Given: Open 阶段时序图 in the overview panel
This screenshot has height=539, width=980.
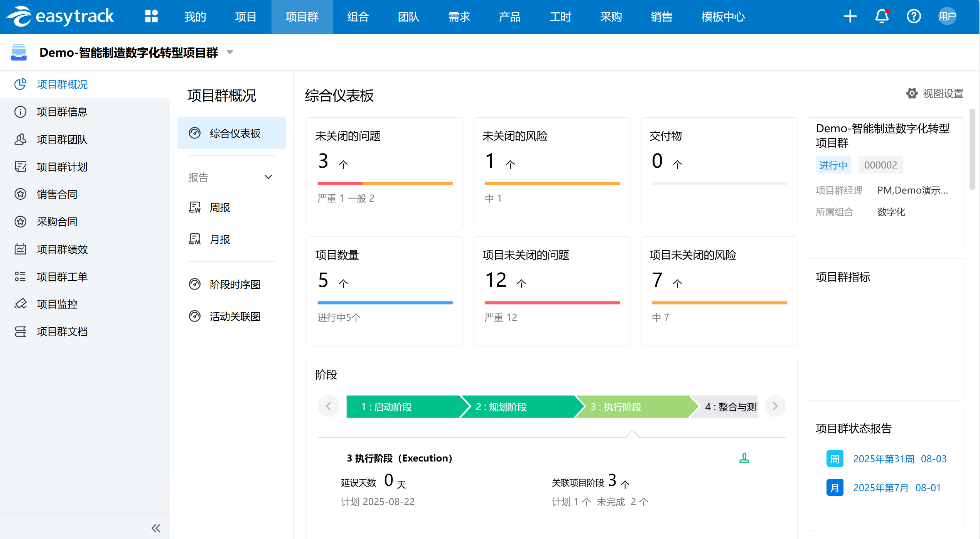Looking at the screenshot, I should 235,285.
